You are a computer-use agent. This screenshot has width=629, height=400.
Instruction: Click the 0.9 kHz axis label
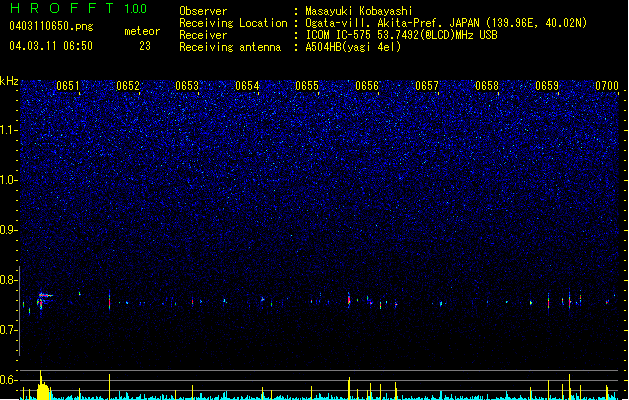click(x=8, y=230)
